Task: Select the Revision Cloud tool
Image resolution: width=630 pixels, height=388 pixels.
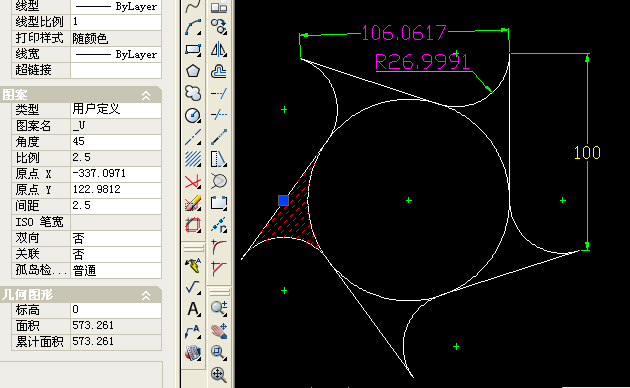Action: point(193,93)
